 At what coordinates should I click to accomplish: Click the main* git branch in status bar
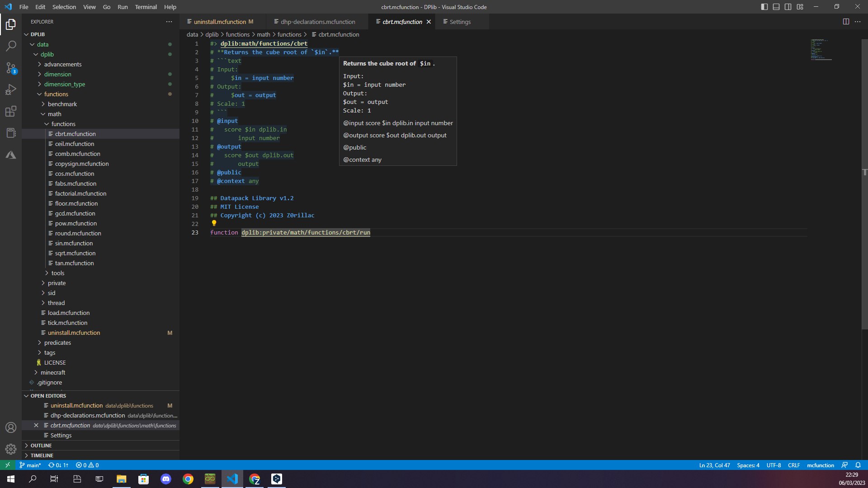pyautogui.click(x=30, y=465)
